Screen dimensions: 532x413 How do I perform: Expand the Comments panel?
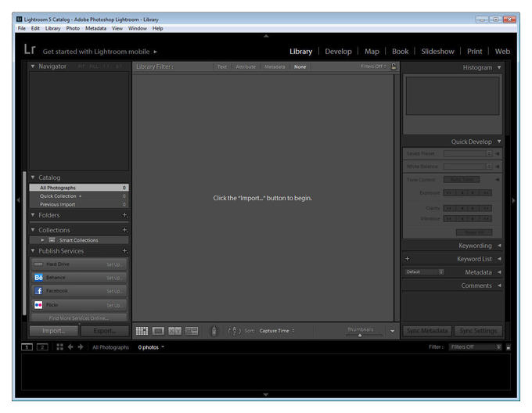point(499,286)
